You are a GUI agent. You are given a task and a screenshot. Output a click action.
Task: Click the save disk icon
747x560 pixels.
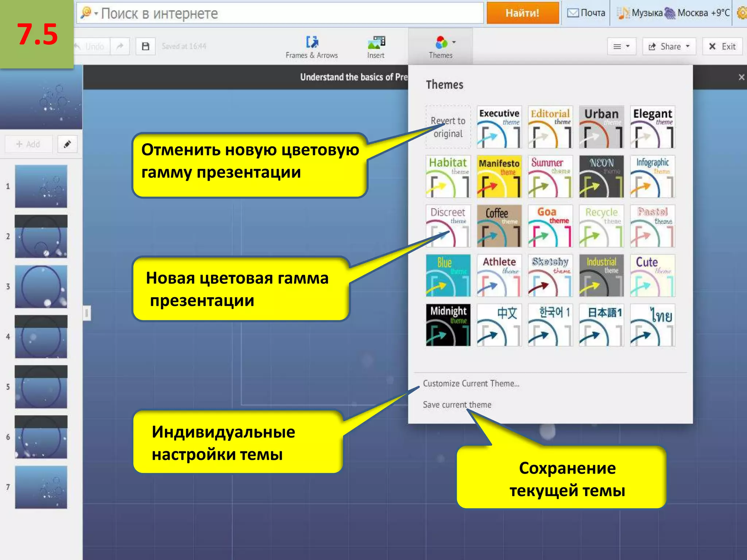click(146, 46)
